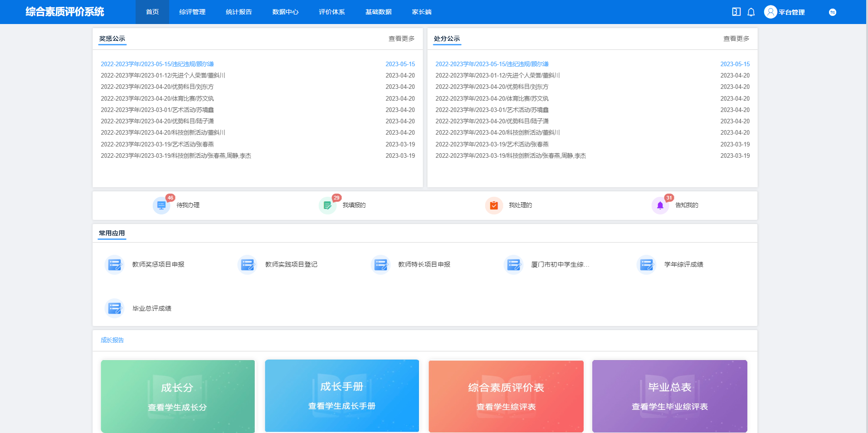Viewport: 868px width, 433px height.
Task: Click the user avatar icon for 平台管理
Action: click(x=770, y=12)
